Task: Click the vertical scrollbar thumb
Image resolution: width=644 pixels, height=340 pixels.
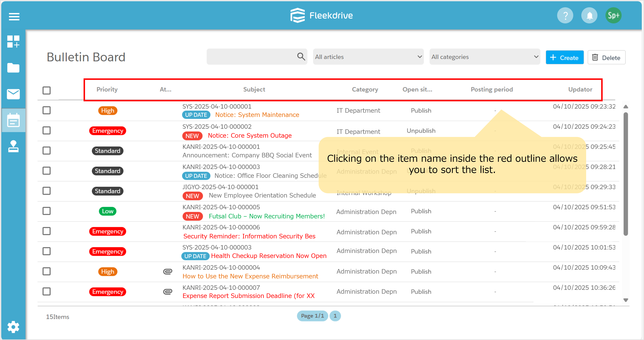Action: coord(626,174)
